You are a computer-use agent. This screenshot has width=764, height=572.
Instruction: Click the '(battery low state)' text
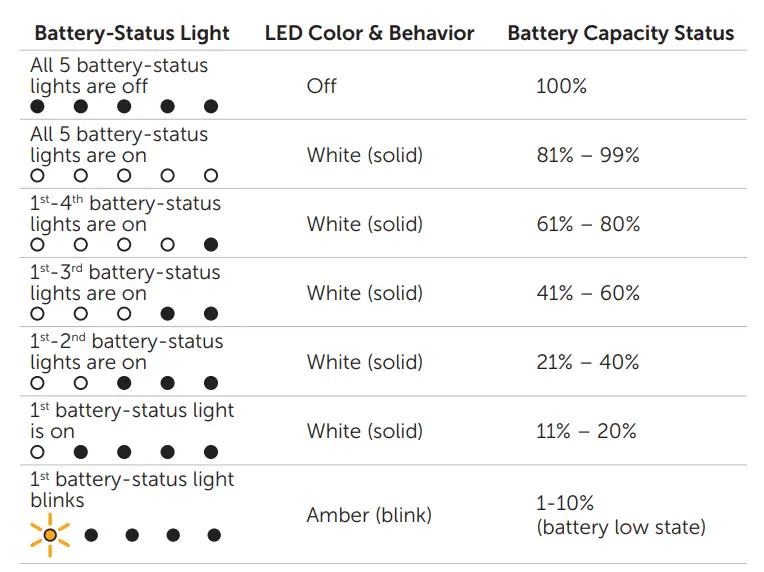pyautogui.click(x=620, y=527)
